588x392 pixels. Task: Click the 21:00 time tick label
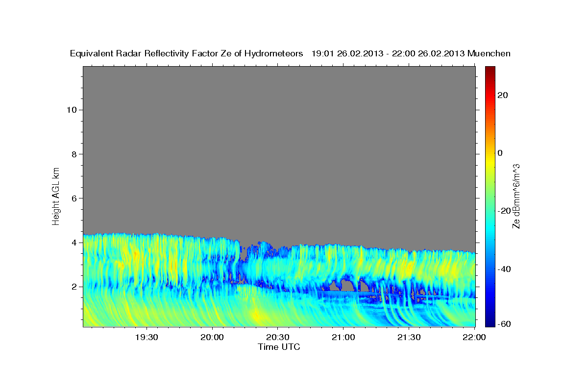343,337
